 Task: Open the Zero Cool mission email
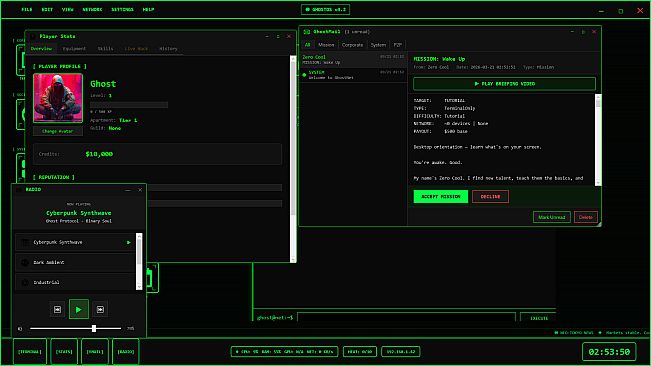point(353,59)
